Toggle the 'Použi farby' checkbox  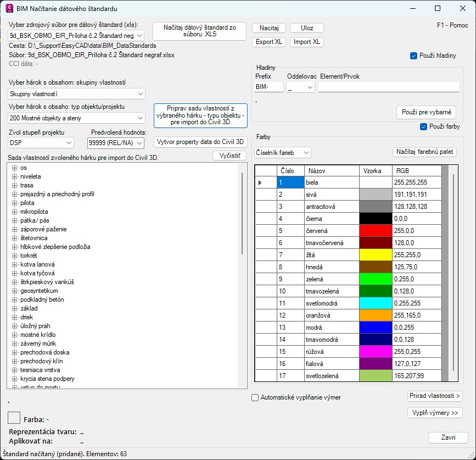pyautogui.click(x=423, y=126)
